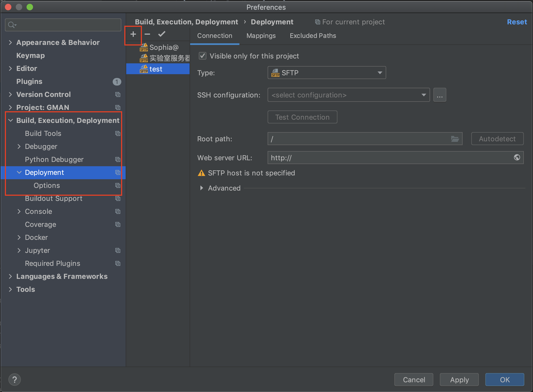Expand the Debugger settings node
Viewport: 533px width, 392px height.
[x=19, y=146]
